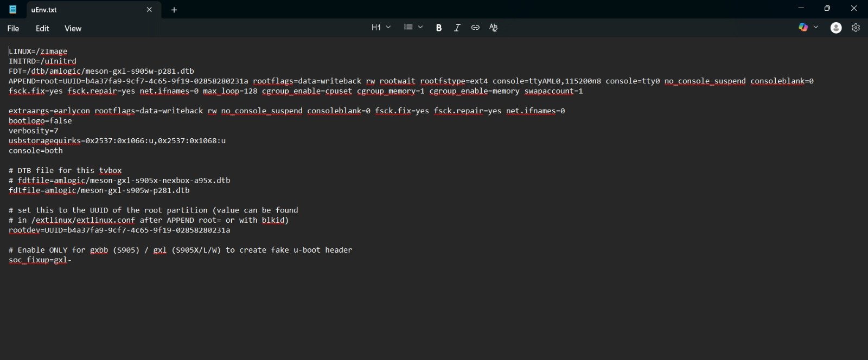The height and width of the screenshot is (360, 868).
Task: Open the account profile icon
Action: pos(836,28)
